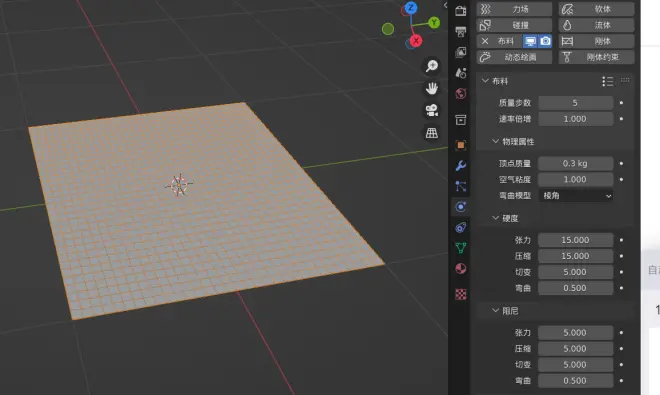
Task: Click the red X axis gizmo
Action: [416, 41]
